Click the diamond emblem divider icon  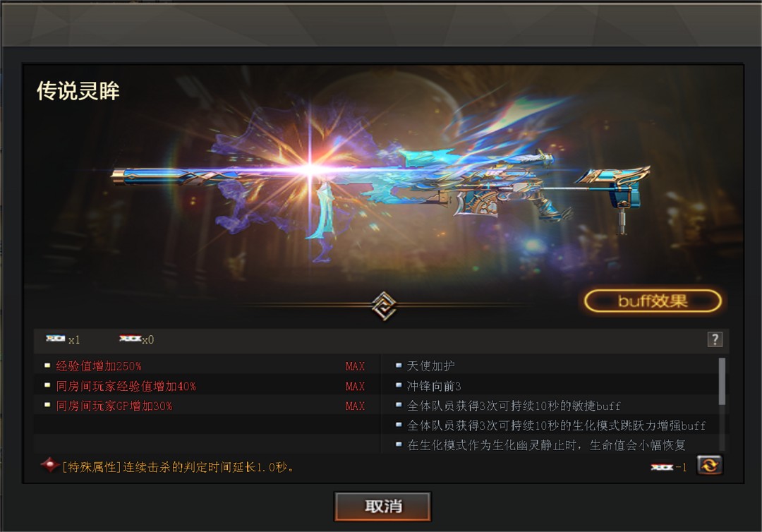pos(383,306)
